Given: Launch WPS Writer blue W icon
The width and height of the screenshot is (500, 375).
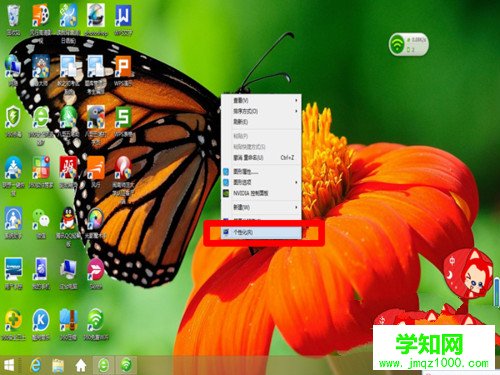Looking at the screenshot, I should pos(123,16).
